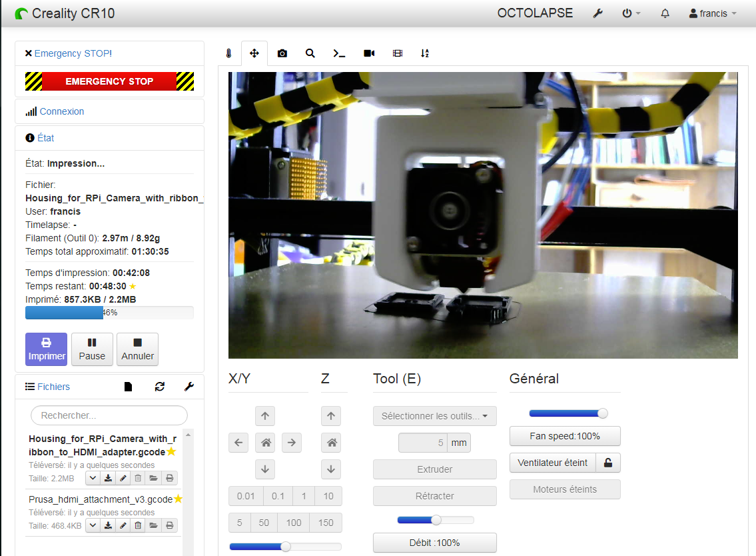This screenshot has height=556, width=756.
Task: Expand details chevron for Prusa_hdmi_attachment_v3 file
Action: tap(93, 525)
